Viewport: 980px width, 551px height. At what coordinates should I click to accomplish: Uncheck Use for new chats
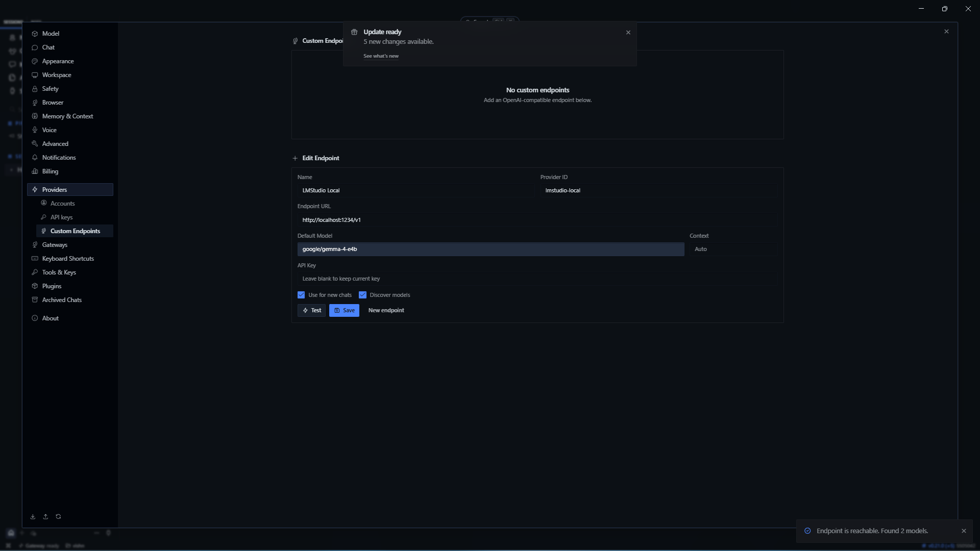tap(301, 295)
